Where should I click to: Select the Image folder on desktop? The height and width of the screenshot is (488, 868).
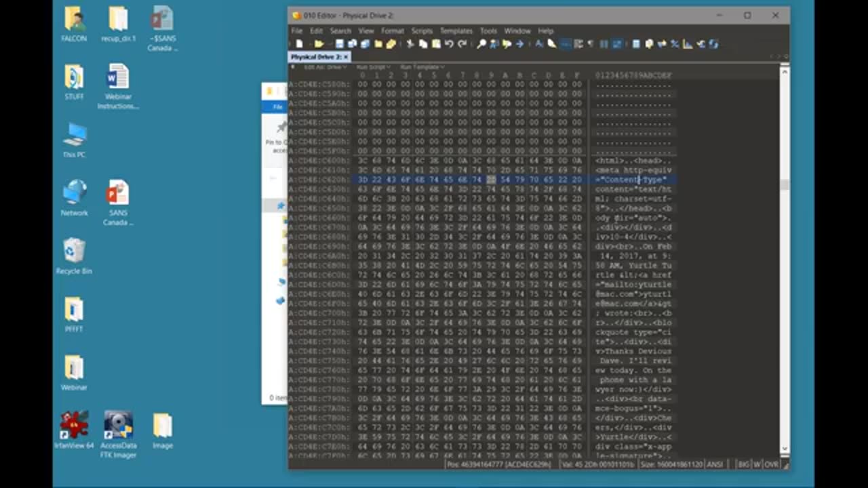click(x=162, y=430)
